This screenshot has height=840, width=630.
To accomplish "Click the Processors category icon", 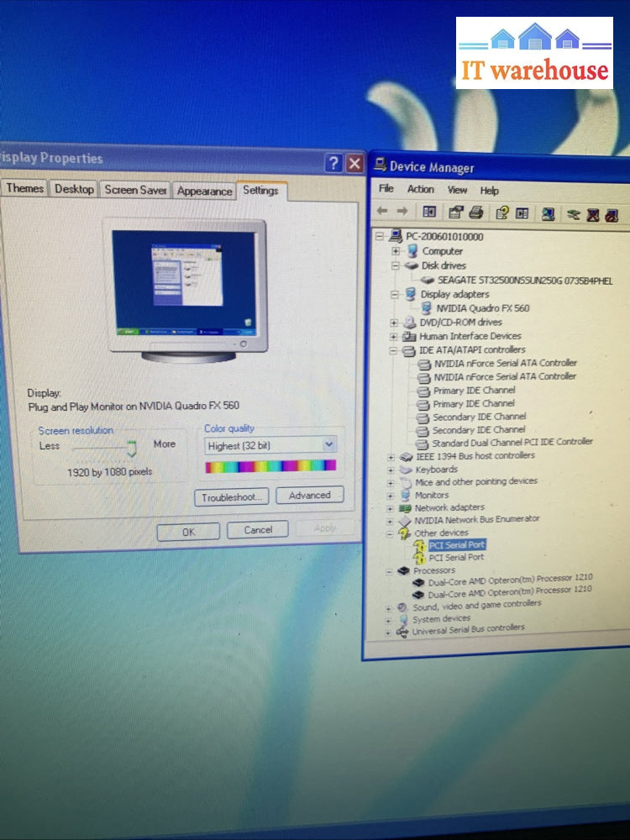I will (403, 571).
